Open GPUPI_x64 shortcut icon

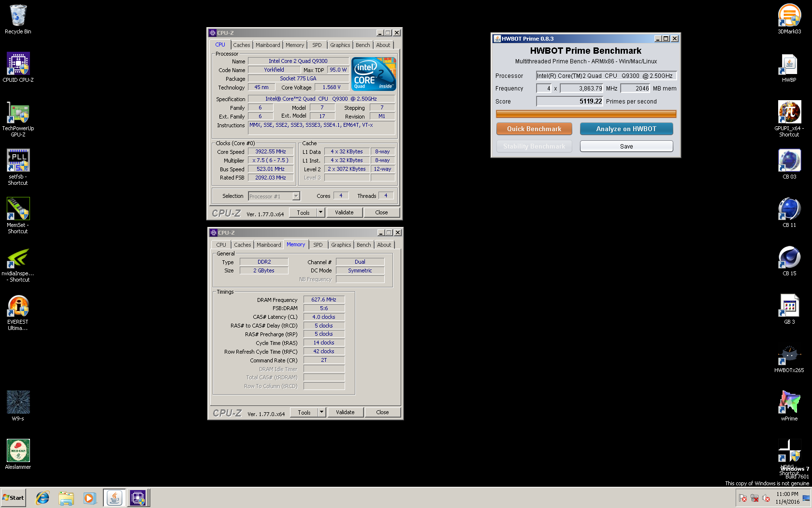tap(789, 119)
